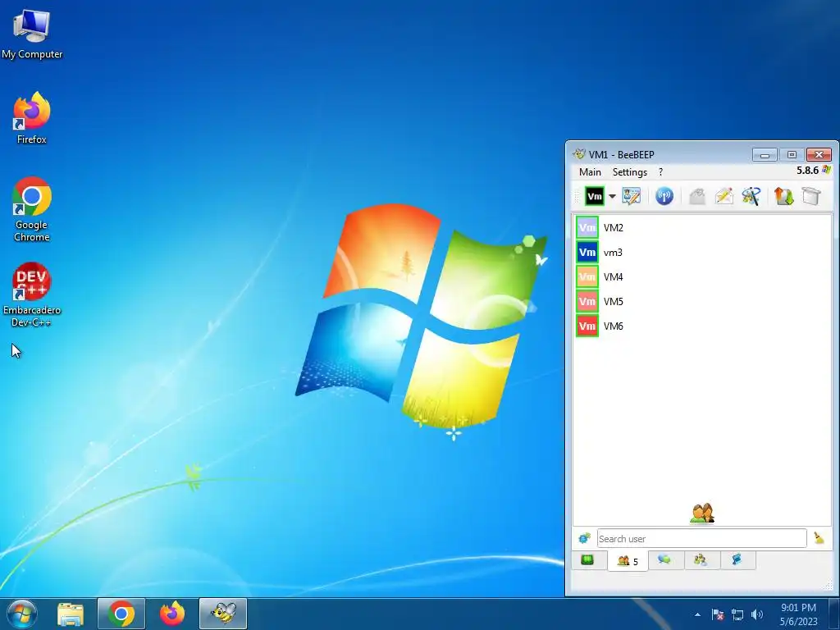The height and width of the screenshot is (630, 840).
Task: Click VM5's salmon Vm avatar
Action: tap(587, 302)
